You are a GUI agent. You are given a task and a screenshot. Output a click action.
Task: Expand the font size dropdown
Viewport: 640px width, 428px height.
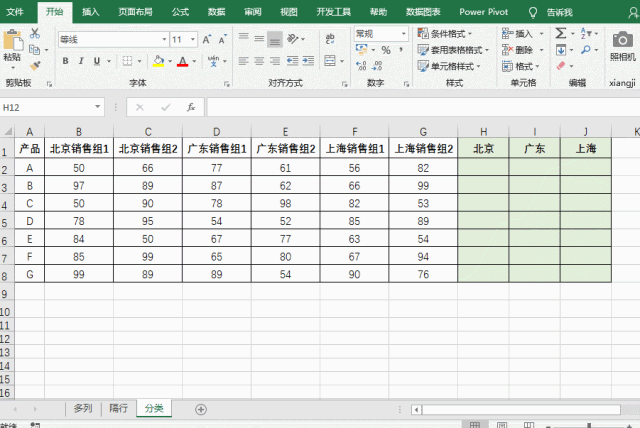tap(192, 40)
